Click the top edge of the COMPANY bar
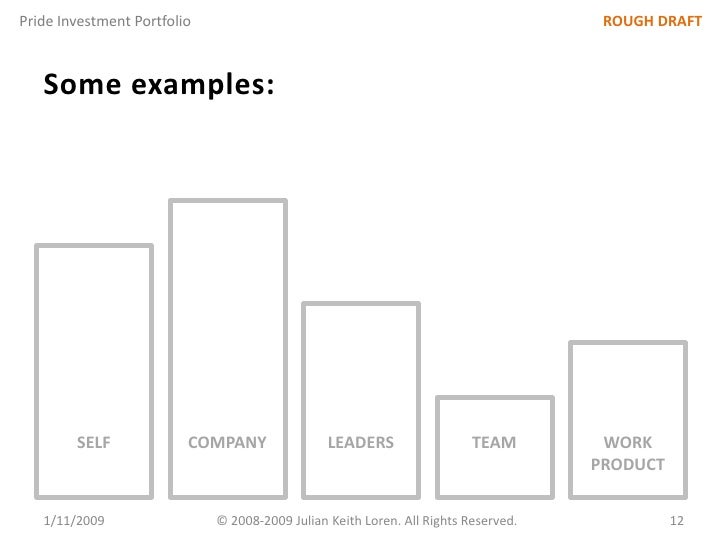The image size is (728, 546). [227, 201]
